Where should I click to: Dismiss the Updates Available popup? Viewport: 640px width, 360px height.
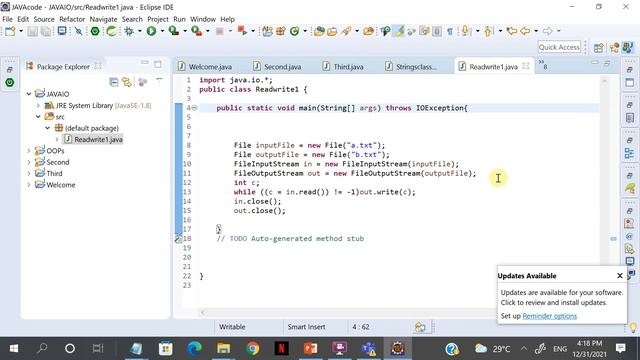coord(620,276)
